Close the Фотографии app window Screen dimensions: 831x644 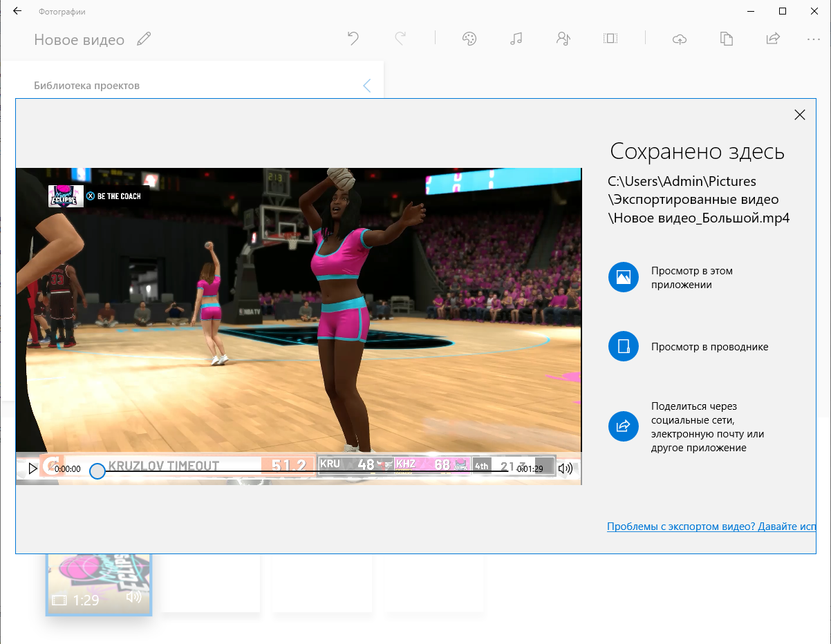coord(814,11)
